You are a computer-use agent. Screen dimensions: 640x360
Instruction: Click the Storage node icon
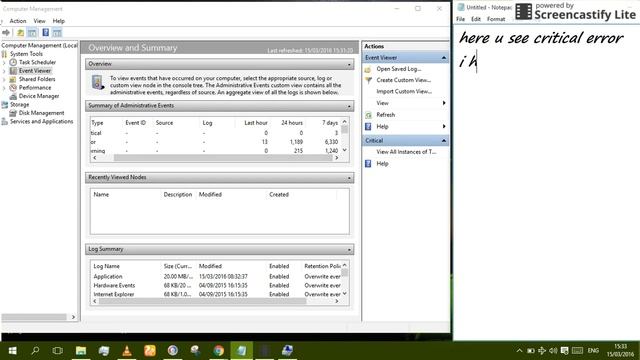click(4, 105)
